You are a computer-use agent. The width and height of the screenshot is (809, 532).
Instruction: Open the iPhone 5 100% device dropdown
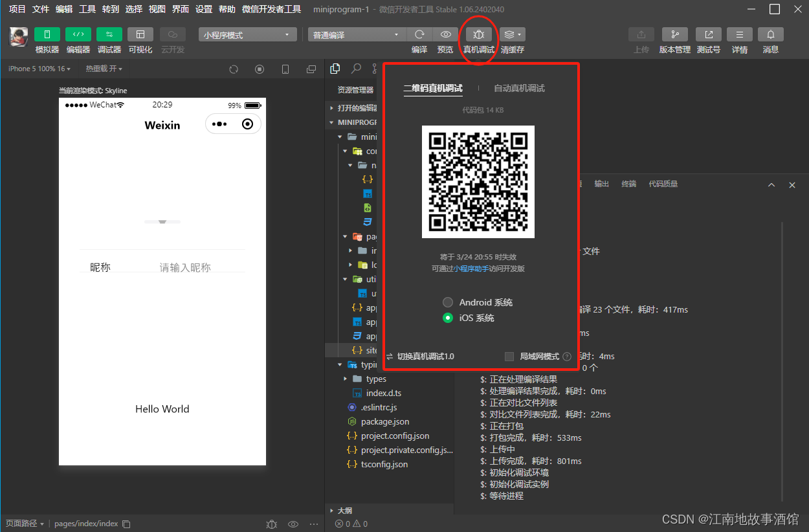pyautogui.click(x=39, y=69)
